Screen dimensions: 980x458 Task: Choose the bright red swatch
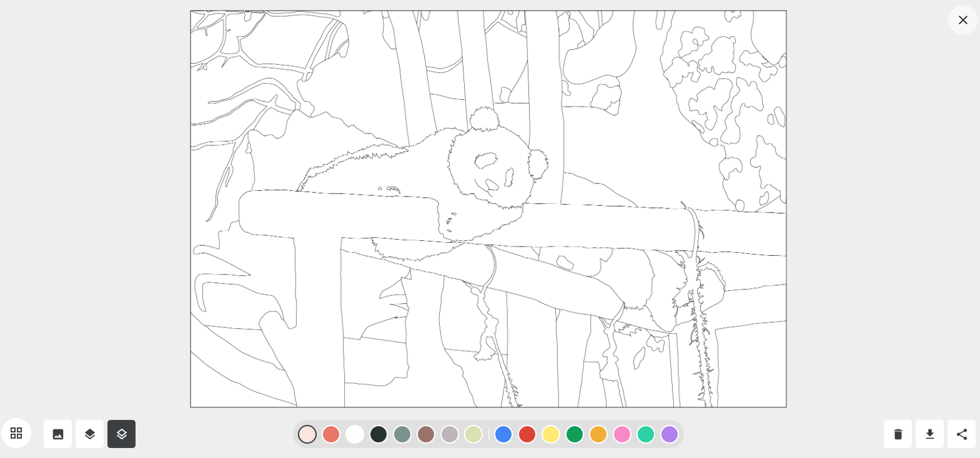pyautogui.click(x=527, y=434)
